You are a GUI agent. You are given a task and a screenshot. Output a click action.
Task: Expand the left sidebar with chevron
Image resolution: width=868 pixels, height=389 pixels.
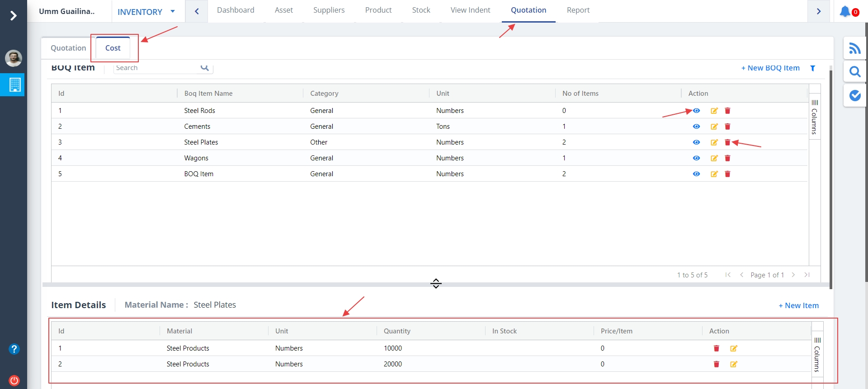click(x=14, y=16)
